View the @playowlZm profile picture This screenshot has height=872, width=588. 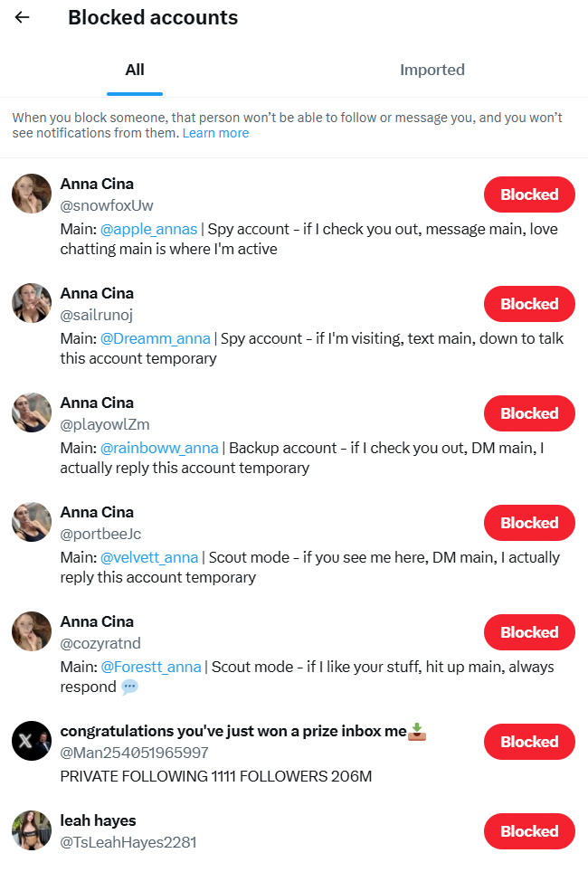pyautogui.click(x=32, y=412)
